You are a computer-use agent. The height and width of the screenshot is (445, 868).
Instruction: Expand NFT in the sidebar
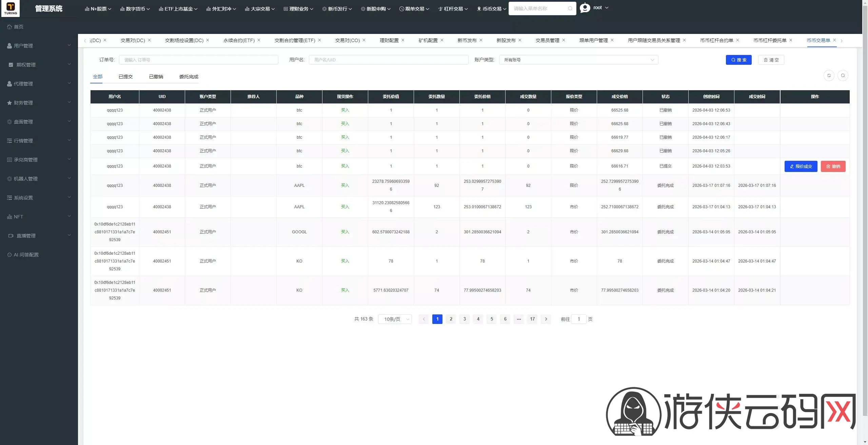pyautogui.click(x=39, y=217)
